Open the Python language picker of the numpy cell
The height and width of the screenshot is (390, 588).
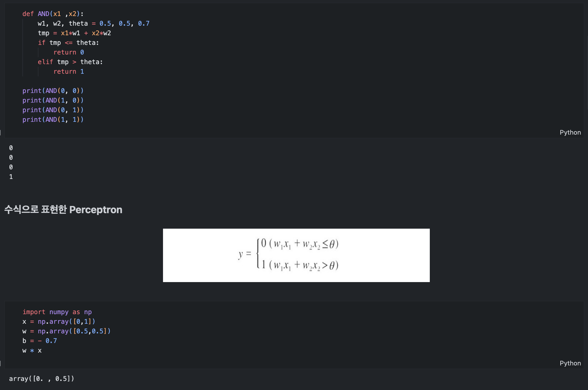(x=570, y=363)
